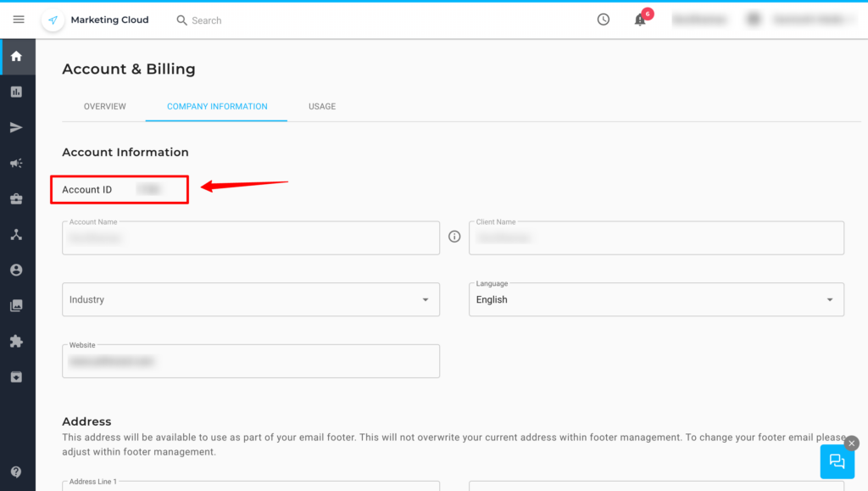Open the puzzle piece integrations icon
868x491 pixels.
pyautogui.click(x=16, y=341)
